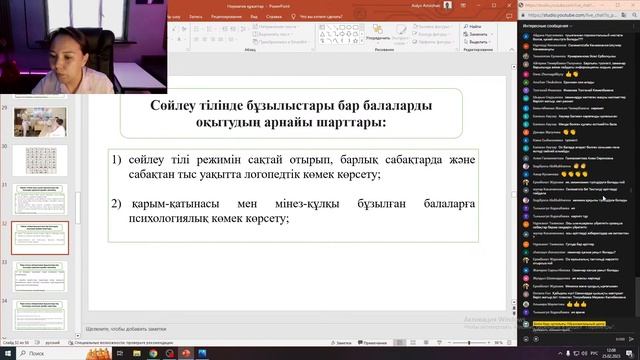
Task: Apply bulleted list formatting
Action: (x=196, y=29)
